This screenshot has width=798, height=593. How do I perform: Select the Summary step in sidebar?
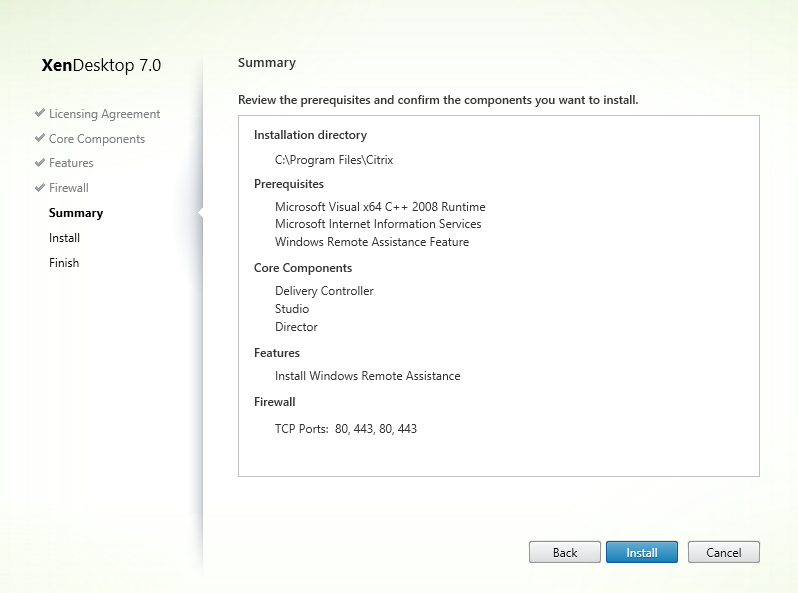[x=76, y=213]
